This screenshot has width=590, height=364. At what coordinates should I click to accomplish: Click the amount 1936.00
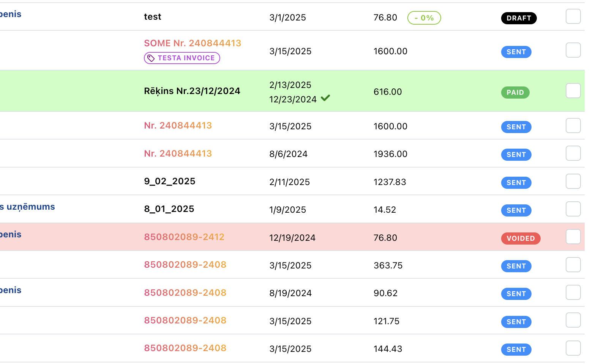tap(390, 154)
